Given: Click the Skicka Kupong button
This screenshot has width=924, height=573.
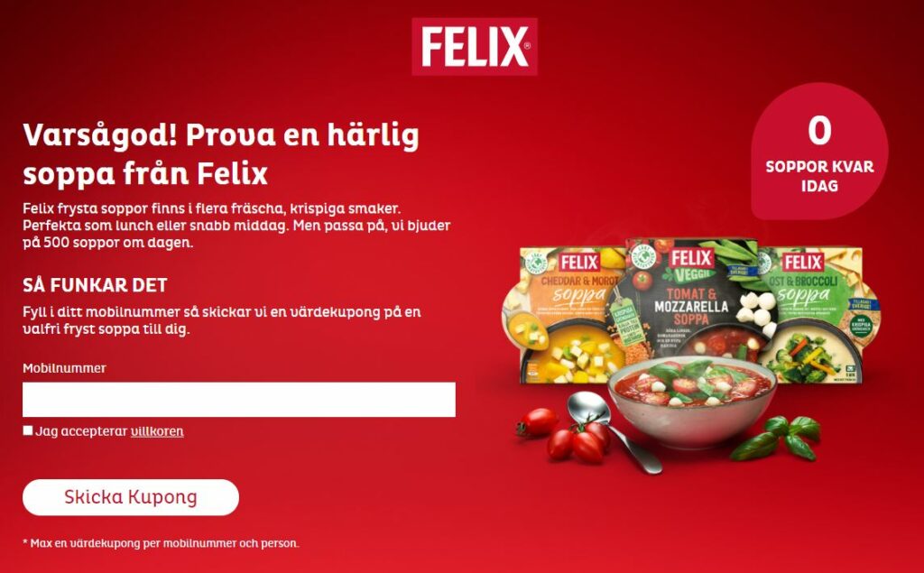Looking at the screenshot, I should pyautogui.click(x=131, y=497).
